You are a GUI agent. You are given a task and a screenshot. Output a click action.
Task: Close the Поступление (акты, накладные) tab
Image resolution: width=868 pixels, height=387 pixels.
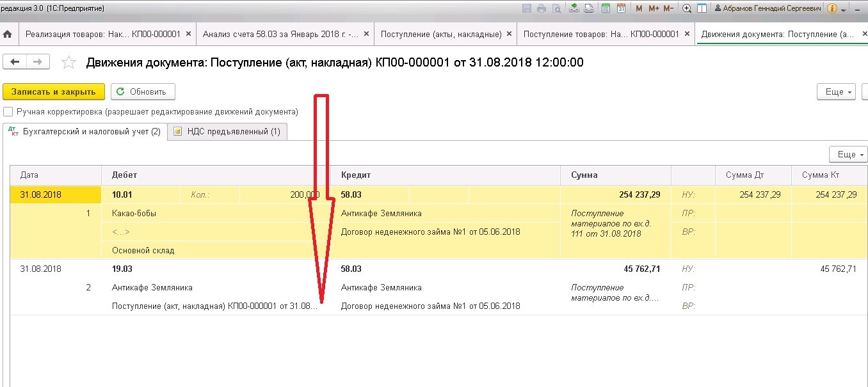point(509,34)
